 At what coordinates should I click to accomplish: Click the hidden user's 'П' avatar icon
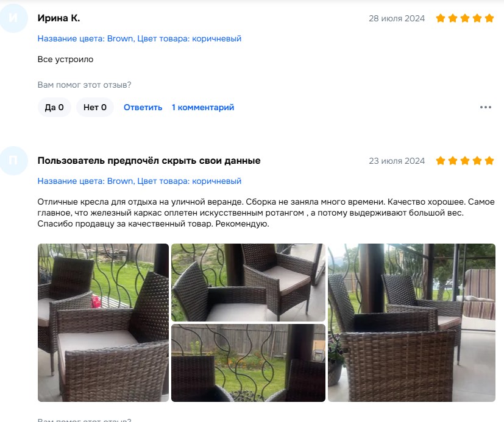(13, 161)
